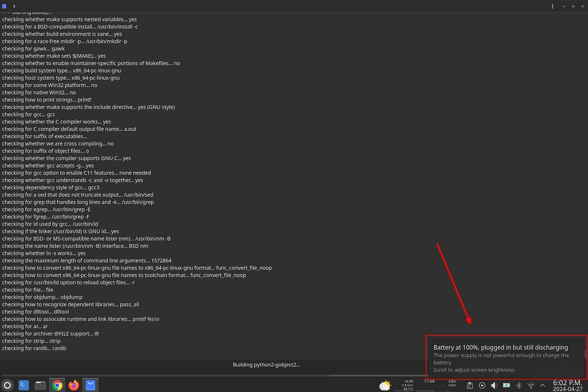Launch Firefox from the taskbar
The width and height of the screenshot is (588, 392).
pos(73,385)
